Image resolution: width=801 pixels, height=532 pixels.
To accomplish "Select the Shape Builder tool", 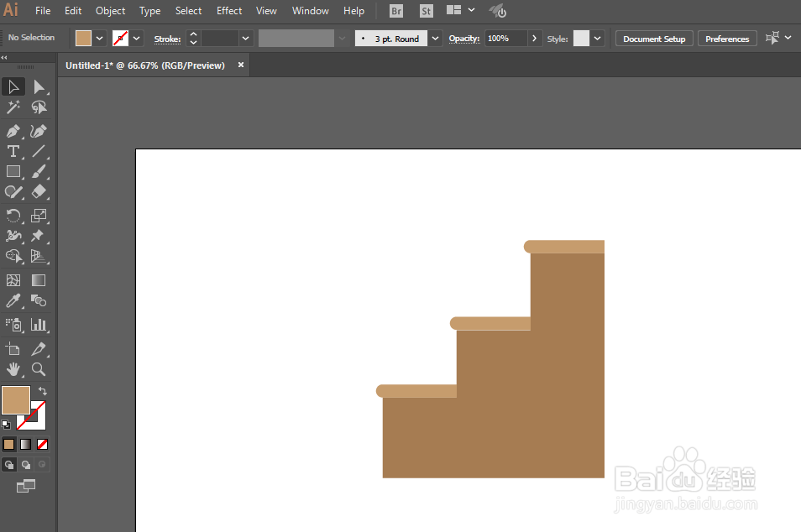I will click(x=13, y=256).
